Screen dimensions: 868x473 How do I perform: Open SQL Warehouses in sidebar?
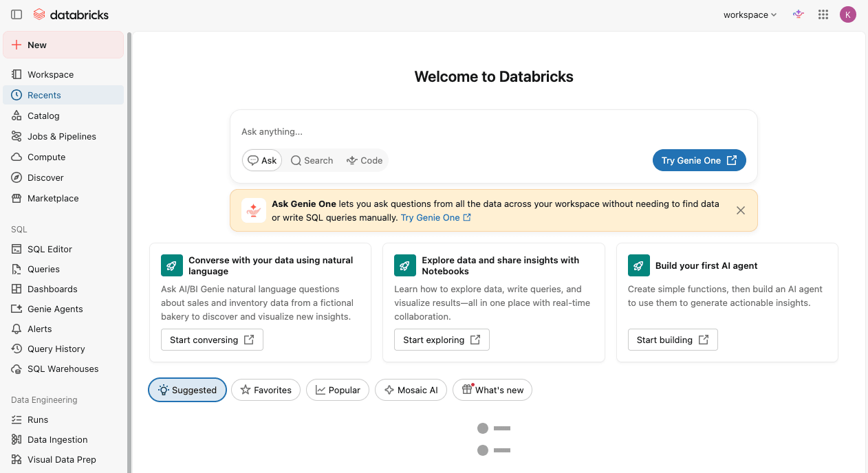pos(63,368)
